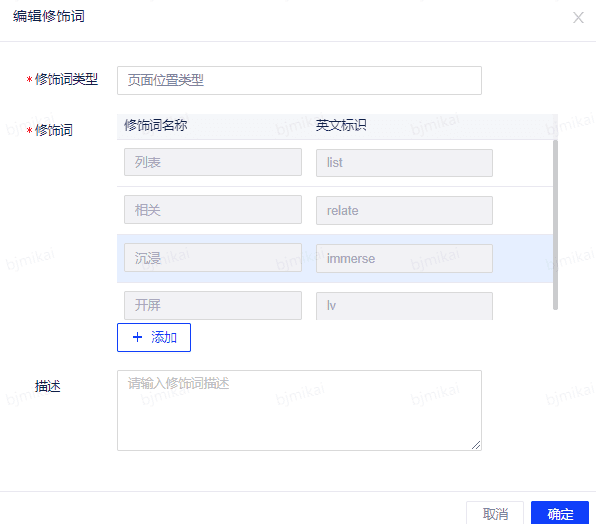The width and height of the screenshot is (596, 524).
Task: Click the modifier list vertical scrollbar
Action: [x=555, y=225]
